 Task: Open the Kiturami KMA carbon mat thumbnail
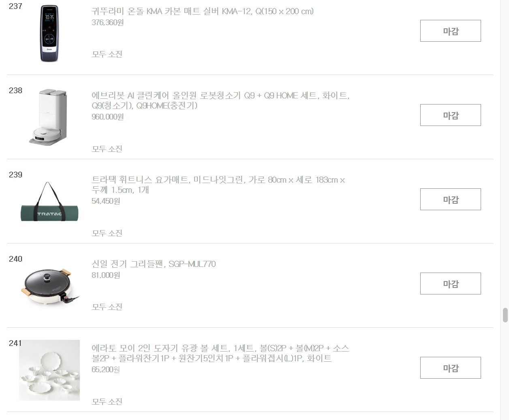[49, 33]
